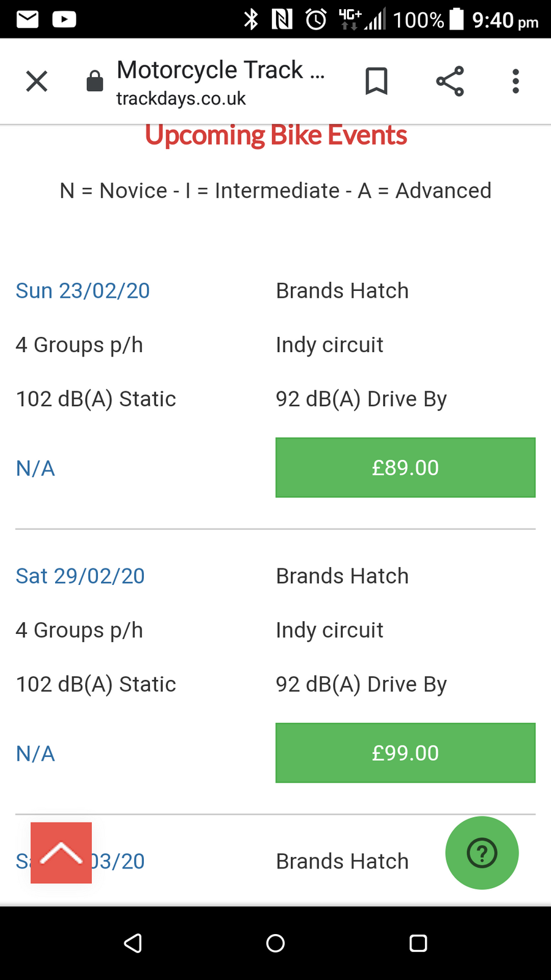Tap the Upcoming Bike Events heading
The height and width of the screenshot is (980, 551).
pyautogui.click(x=275, y=135)
